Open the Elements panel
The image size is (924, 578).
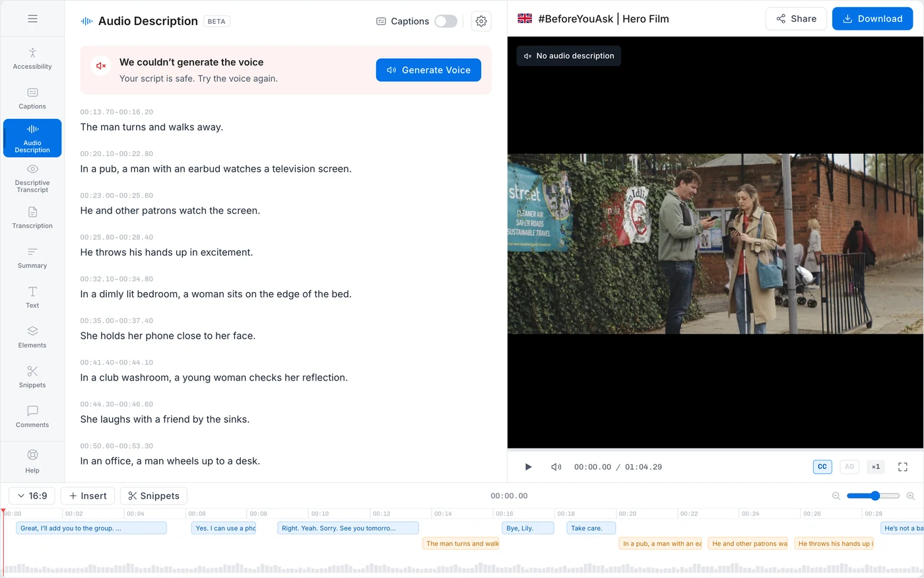click(x=32, y=337)
